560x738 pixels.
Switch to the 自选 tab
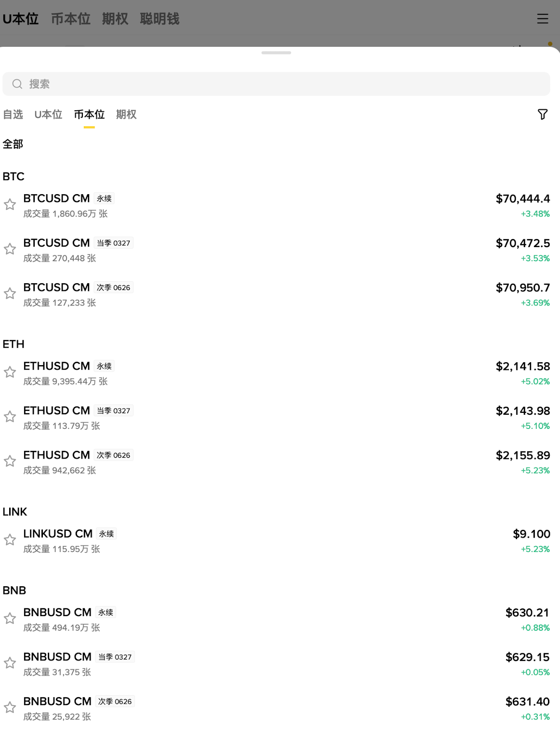click(x=13, y=114)
